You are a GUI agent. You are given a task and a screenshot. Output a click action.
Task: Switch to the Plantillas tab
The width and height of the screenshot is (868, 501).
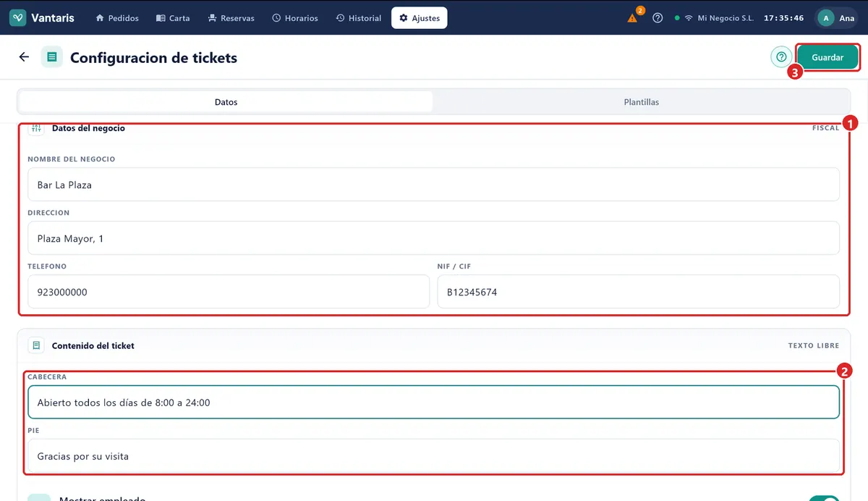[642, 102]
